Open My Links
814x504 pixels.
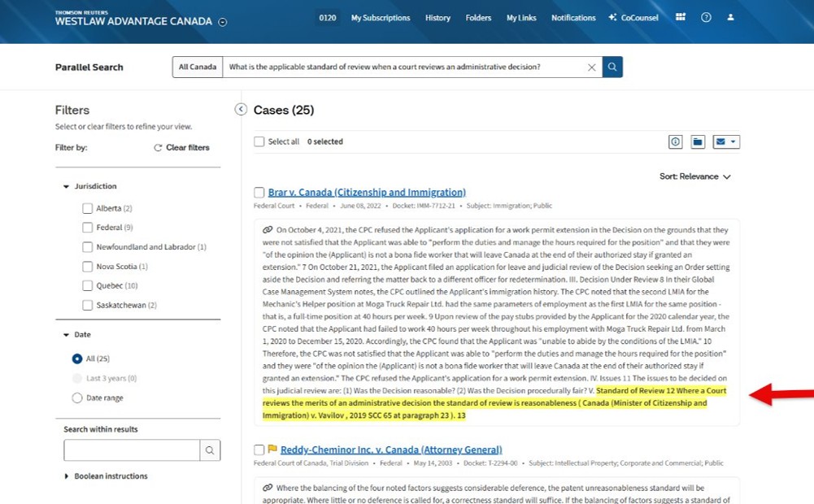[x=521, y=18]
